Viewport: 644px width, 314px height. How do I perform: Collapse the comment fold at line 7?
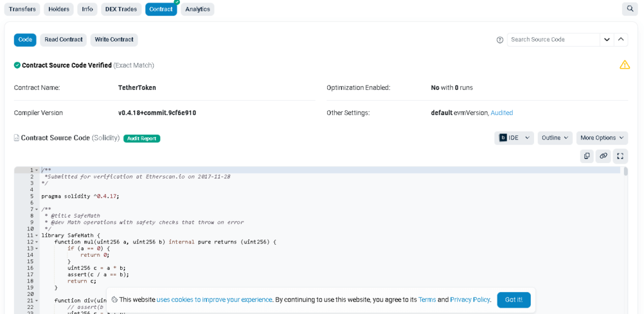tap(37, 209)
